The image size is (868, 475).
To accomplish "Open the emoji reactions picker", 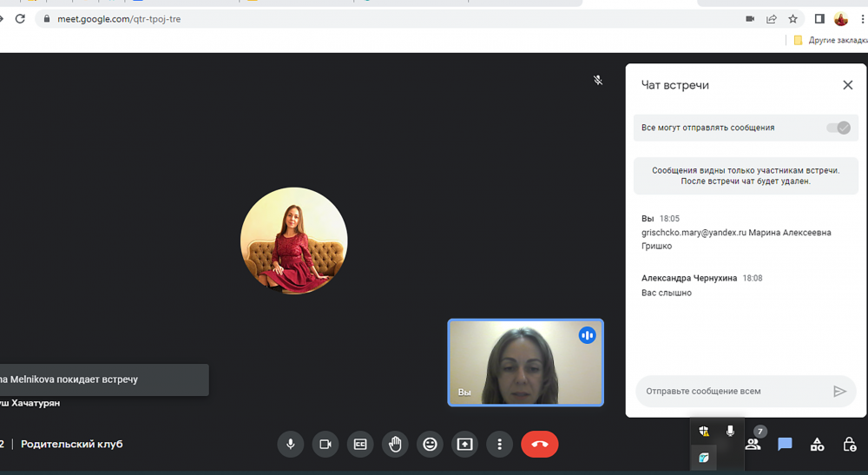I will (430, 445).
